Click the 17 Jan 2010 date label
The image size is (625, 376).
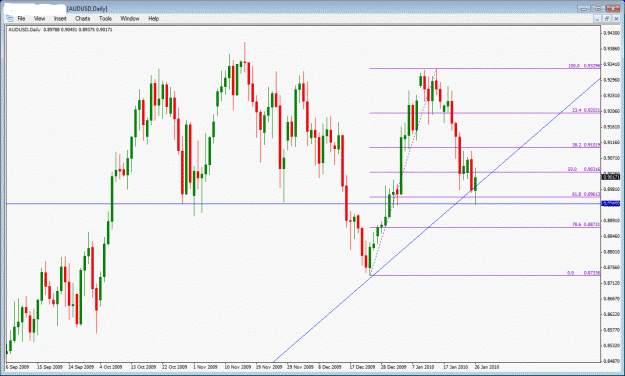456,367
